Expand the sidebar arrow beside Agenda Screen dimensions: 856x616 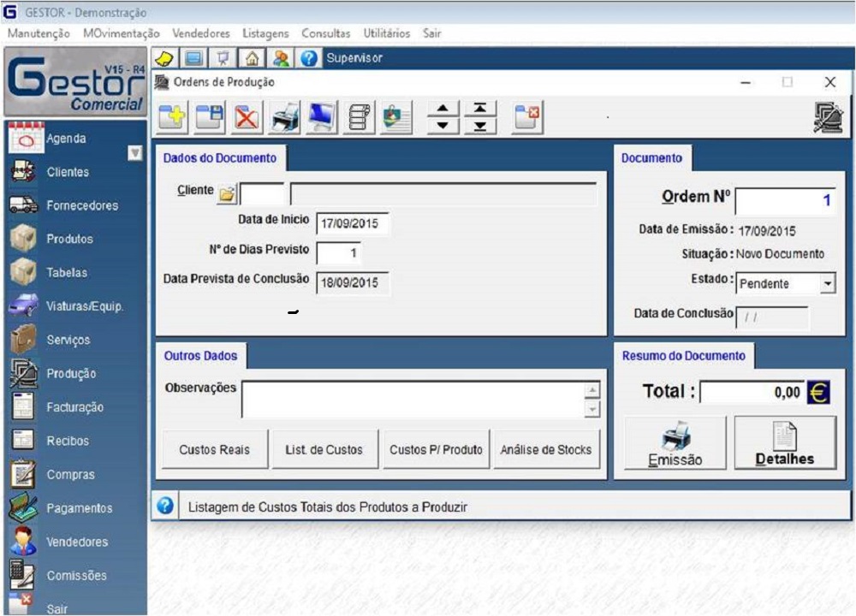pos(134,153)
